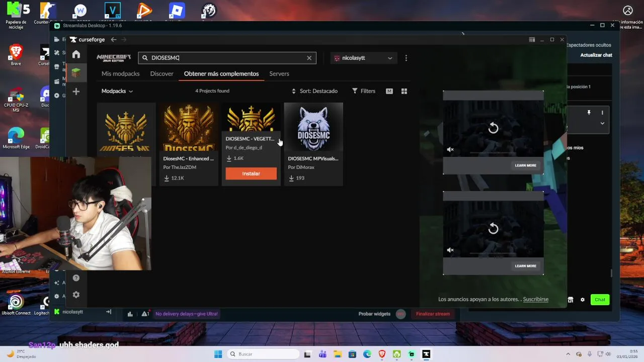Open the DIOSESMC MPVisuals wolf thumbnail
Viewport: 644px width, 362px height.
[313, 127]
